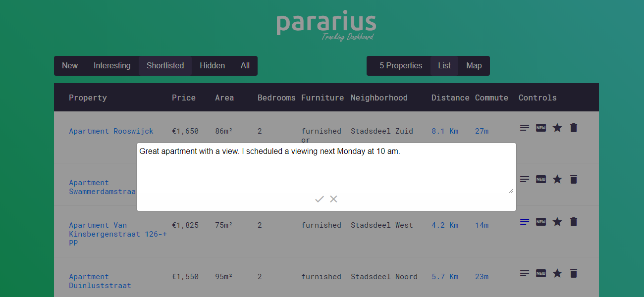Viewport: 644px width, 297px height.
Task: Click the 5 Properties counter
Action: 401,66
